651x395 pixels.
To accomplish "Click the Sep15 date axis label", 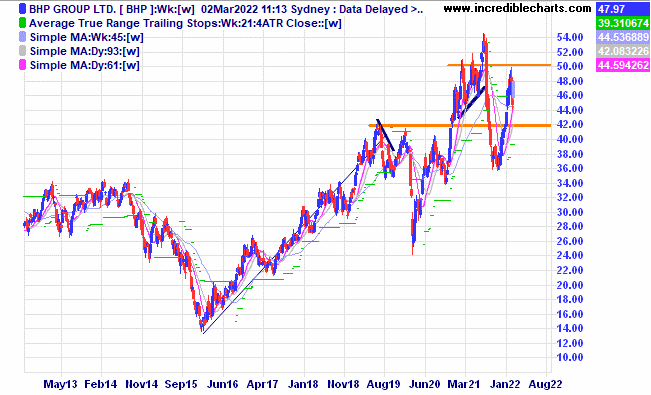I will (x=181, y=385).
